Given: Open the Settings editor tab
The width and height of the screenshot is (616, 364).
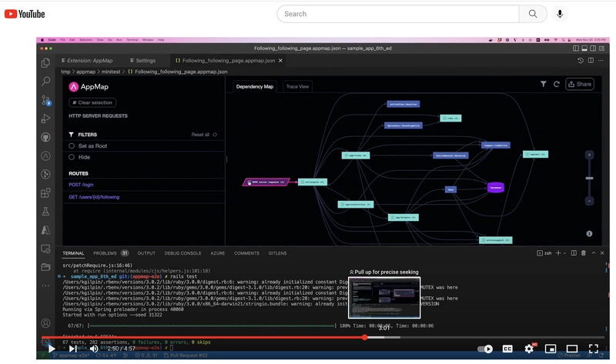Looking at the screenshot, I should (x=142, y=61).
